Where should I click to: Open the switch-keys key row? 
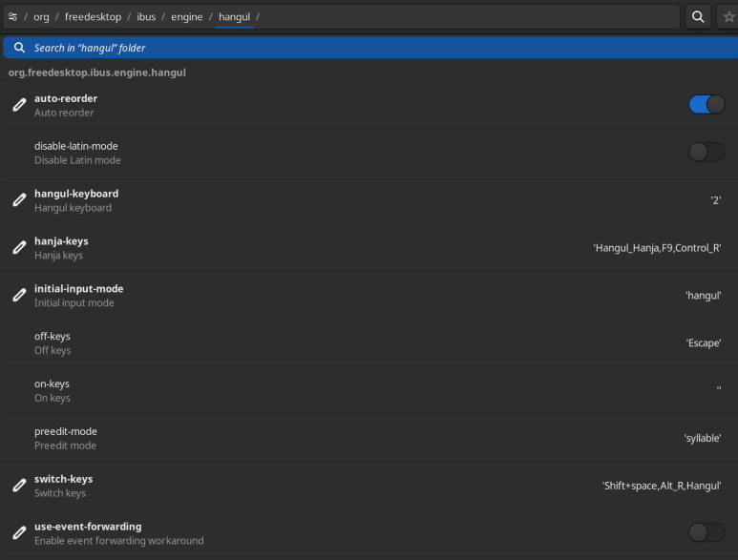pyautogui.click(x=369, y=486)
